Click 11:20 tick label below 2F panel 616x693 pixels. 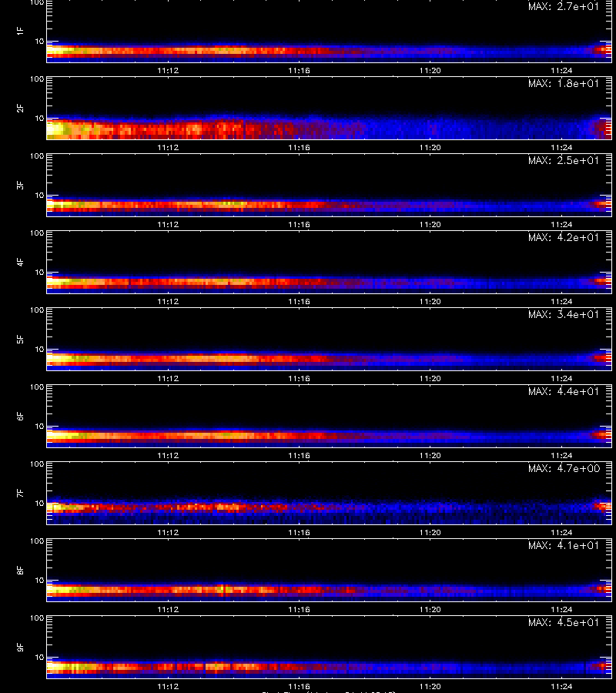pos(430,148)
